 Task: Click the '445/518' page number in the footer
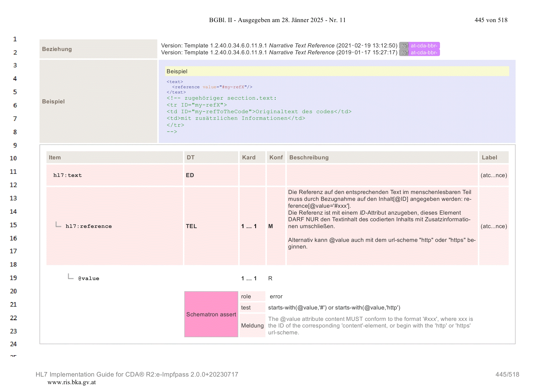point(507,374)
